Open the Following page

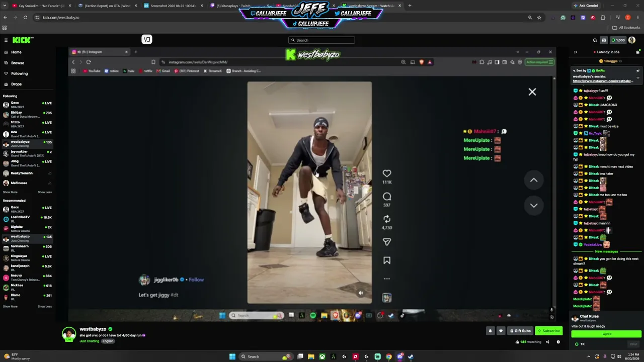(x=19, y=73)
